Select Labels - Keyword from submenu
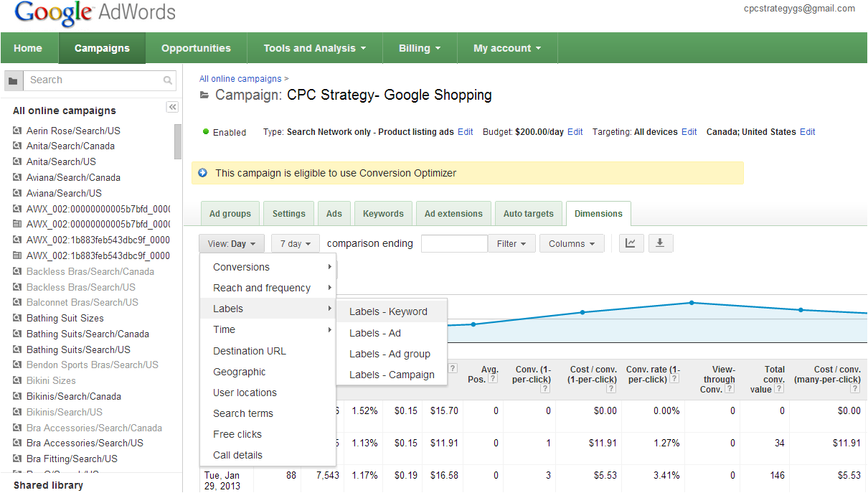 pyautogui.click(x=392, y=311)
